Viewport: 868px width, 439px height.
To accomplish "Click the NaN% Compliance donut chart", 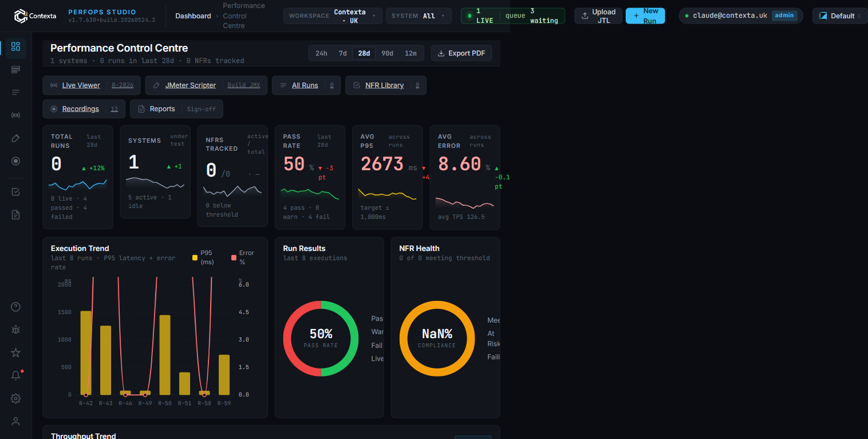I will [x=437, y=339].
